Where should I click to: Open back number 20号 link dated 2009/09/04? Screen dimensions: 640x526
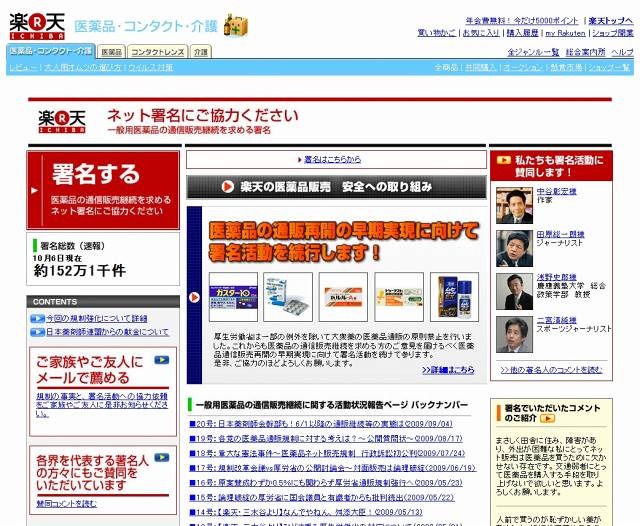[321, 424]
